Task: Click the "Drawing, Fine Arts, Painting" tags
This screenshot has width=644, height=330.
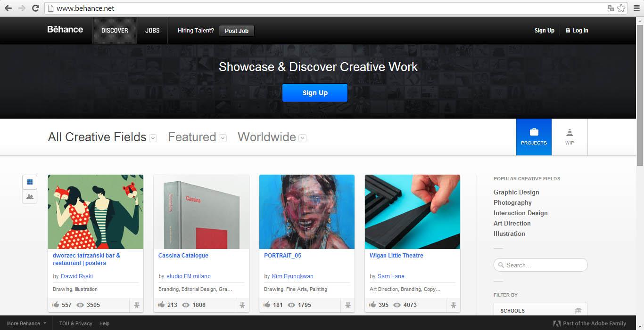Action: (x=296, y=289)
